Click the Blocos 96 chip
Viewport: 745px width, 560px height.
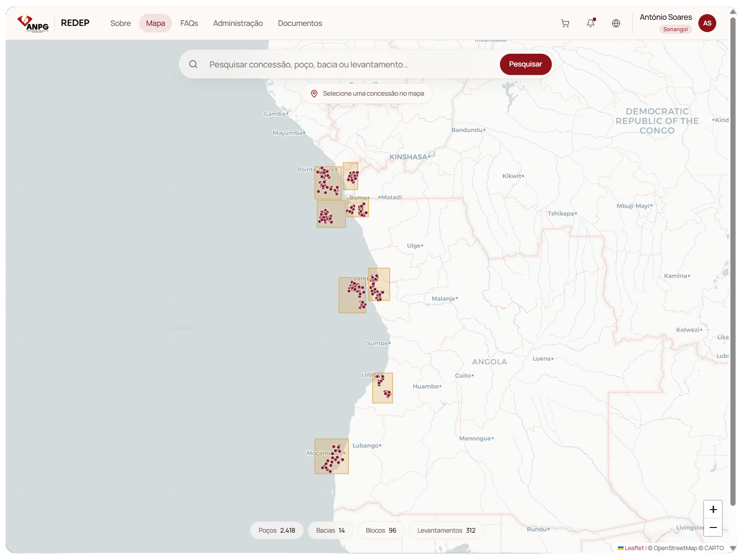(x=381, y=530)
